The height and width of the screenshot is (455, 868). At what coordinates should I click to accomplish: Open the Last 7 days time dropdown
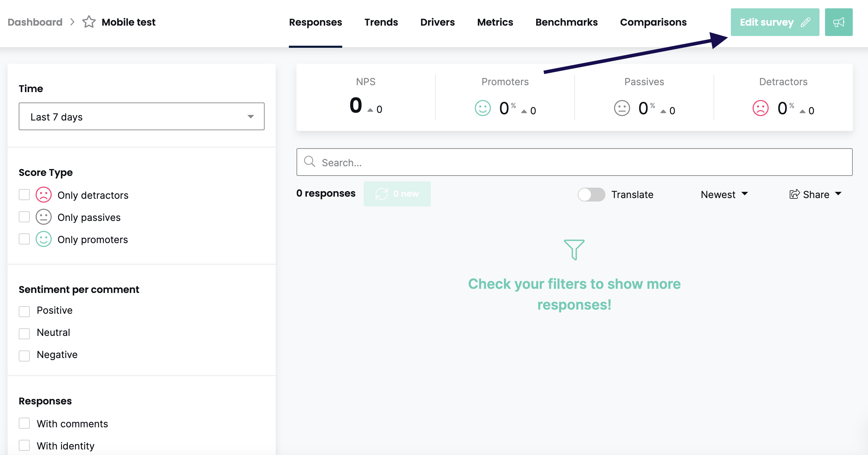coord(141,117)
